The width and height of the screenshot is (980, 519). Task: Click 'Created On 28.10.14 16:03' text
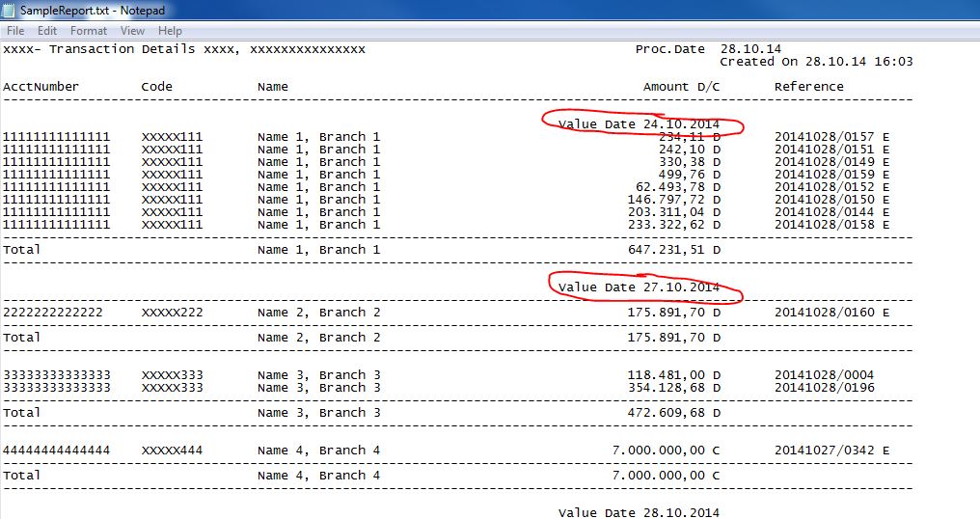pos(816,62)
